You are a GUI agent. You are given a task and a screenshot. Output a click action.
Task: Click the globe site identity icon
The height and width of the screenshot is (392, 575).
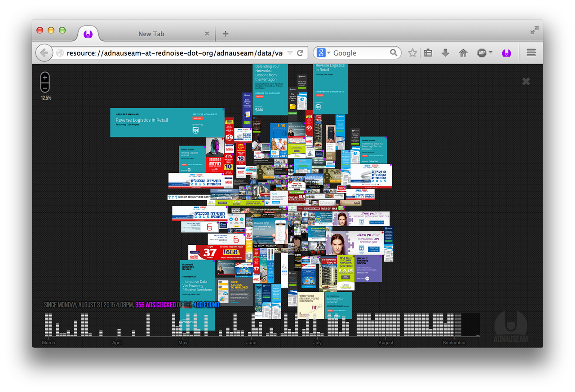click(x=60, y=53)
